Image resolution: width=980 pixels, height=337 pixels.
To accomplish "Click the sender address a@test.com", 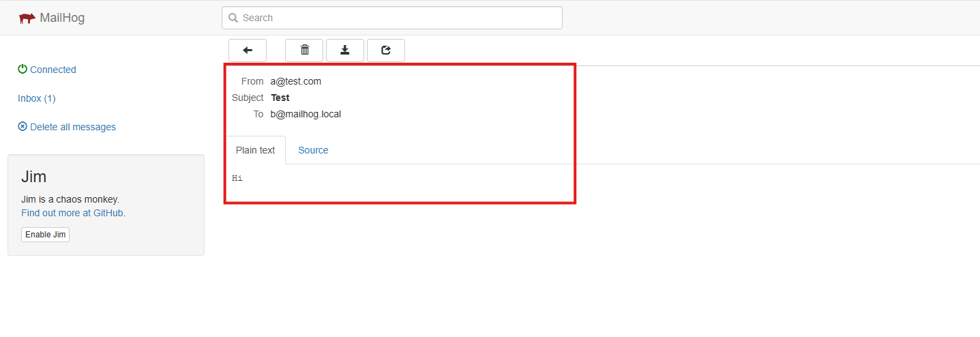I will pos(295,81).
